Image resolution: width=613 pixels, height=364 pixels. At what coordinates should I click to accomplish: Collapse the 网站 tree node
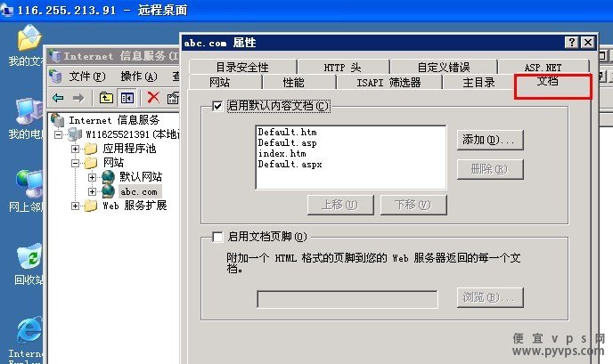pos(75,163)
